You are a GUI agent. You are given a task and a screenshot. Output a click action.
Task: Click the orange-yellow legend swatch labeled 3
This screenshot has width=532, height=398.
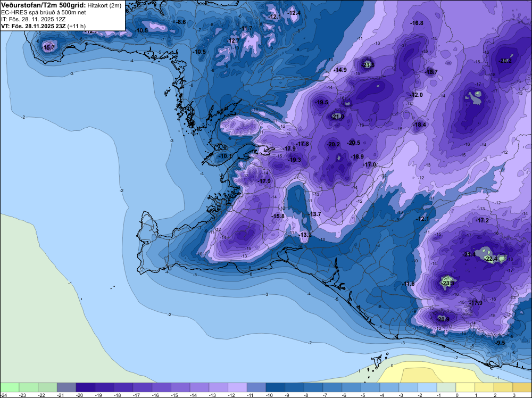point(522,387)
